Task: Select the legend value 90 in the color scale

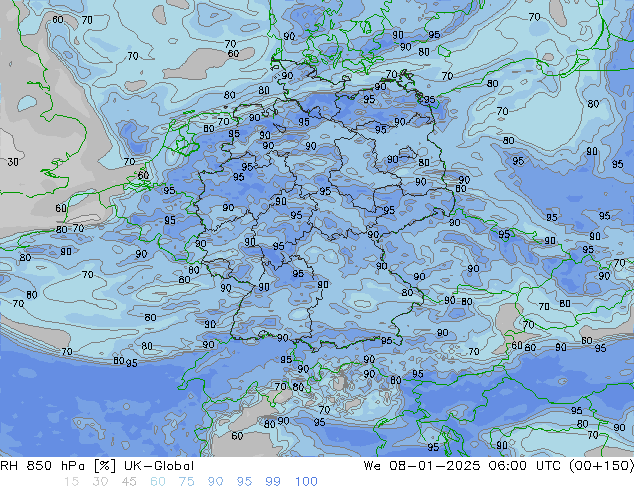Action: pyautogui.click(x=216, y=482)
